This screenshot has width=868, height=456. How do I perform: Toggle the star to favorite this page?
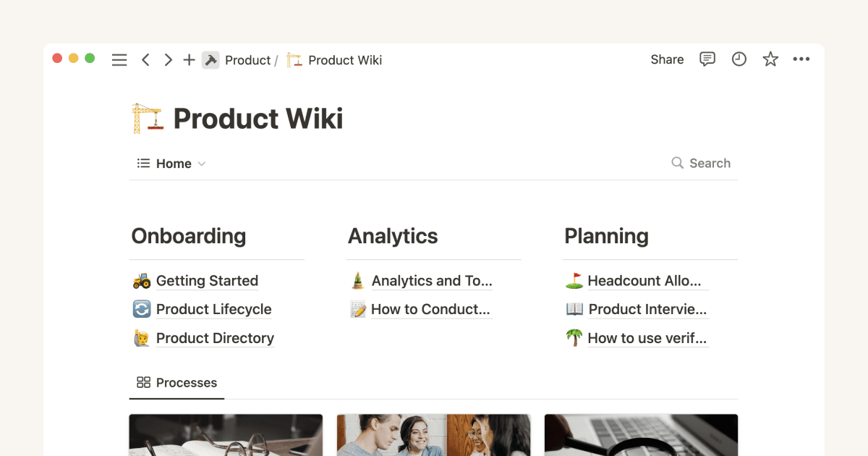click(x=770, y=59)
